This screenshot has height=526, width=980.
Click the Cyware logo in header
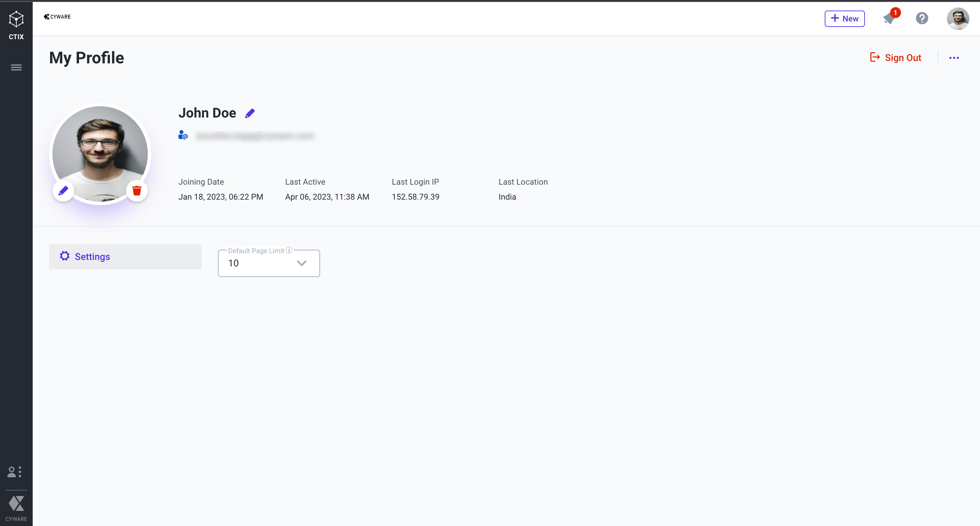click(57, 16)
